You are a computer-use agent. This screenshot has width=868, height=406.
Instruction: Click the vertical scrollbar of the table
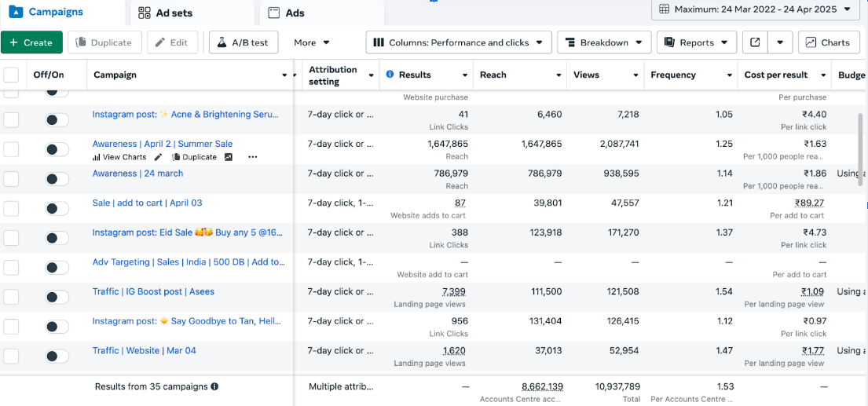click(x=861, y=149)
